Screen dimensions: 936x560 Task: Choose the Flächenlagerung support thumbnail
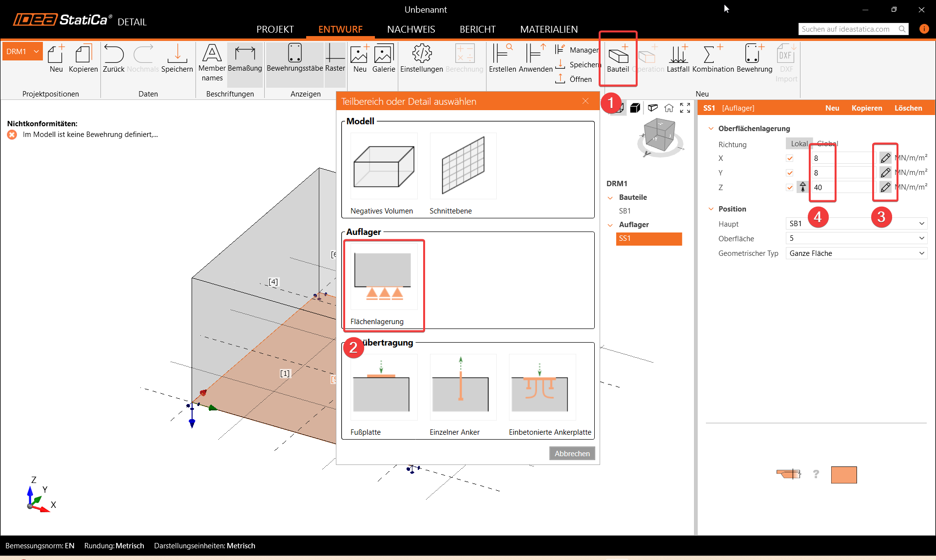pos(383,276)
